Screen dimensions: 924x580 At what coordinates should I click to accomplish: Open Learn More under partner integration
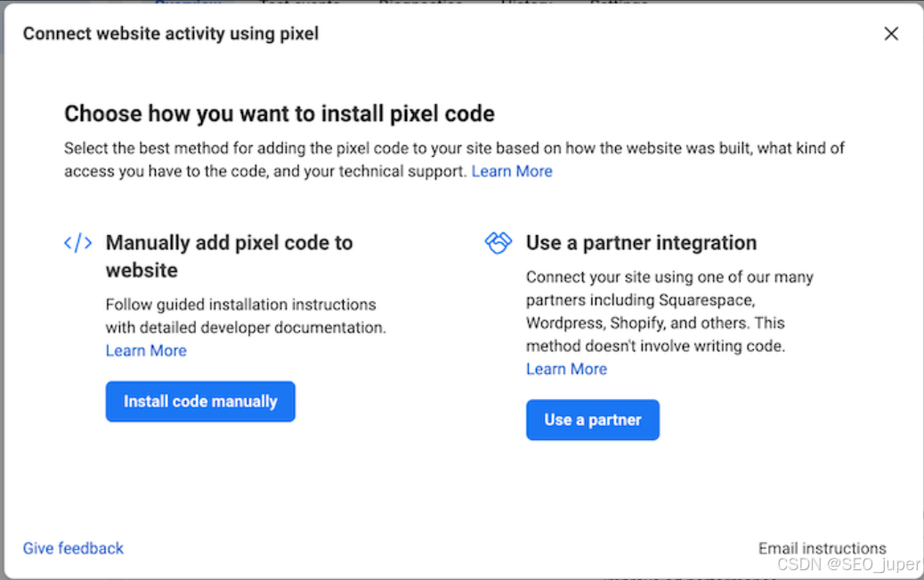[x=566, y=369]
